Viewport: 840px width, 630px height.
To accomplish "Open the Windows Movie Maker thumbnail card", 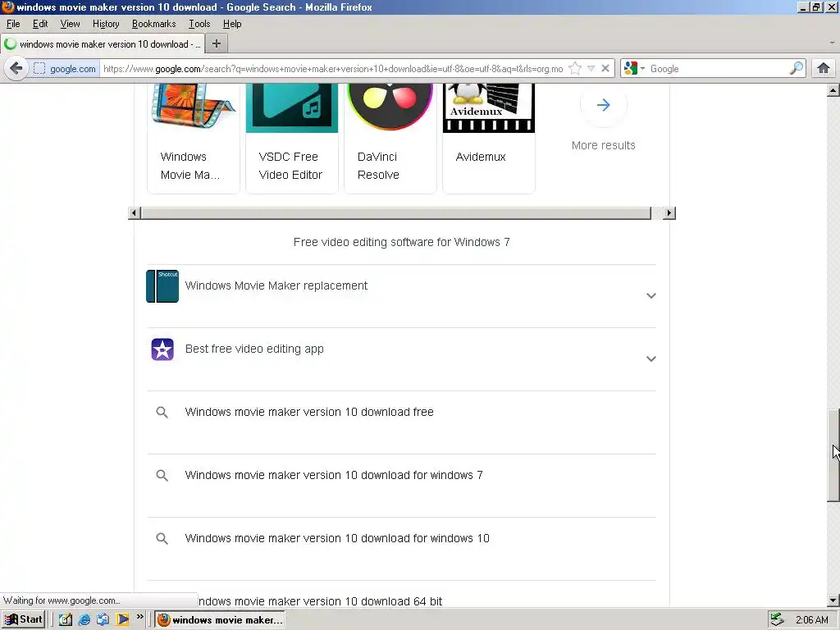I will 194,137.
